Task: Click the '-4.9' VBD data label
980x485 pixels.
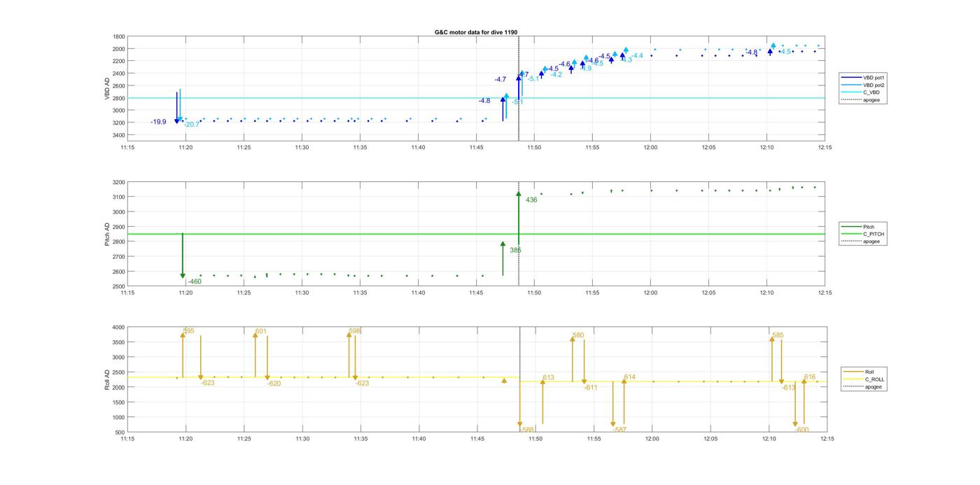Action: pyautogui.click(x=586, y=69)
